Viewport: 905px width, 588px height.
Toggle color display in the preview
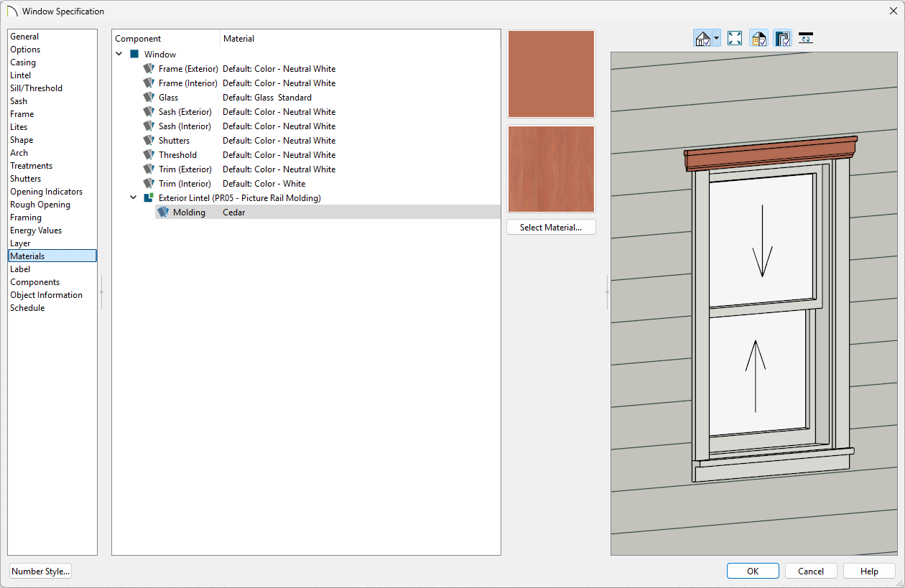pyautogui.click(x=758, y=38)
